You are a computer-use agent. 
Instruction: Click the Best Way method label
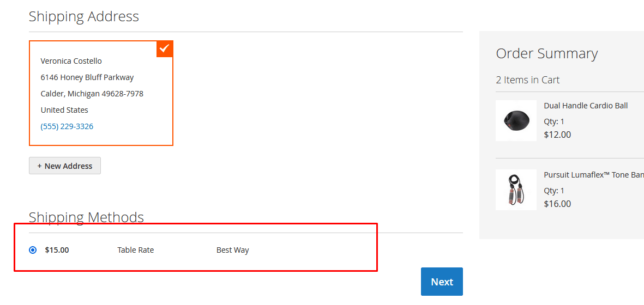coord(233,250)
